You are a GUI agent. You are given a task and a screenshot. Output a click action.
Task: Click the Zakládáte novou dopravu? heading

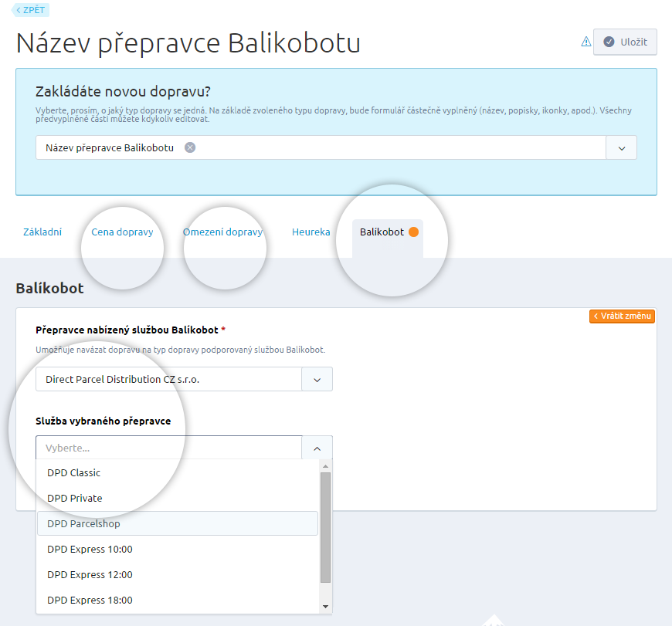(x=123, y=91)
